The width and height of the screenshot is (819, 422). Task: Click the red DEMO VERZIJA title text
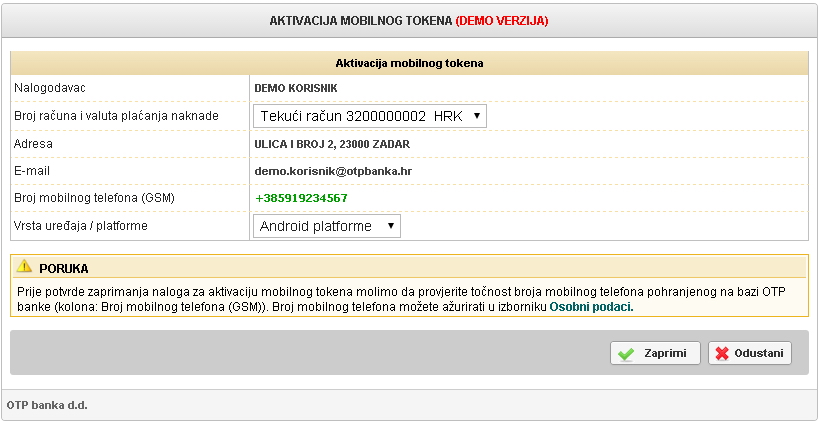(x=501, y=20)
